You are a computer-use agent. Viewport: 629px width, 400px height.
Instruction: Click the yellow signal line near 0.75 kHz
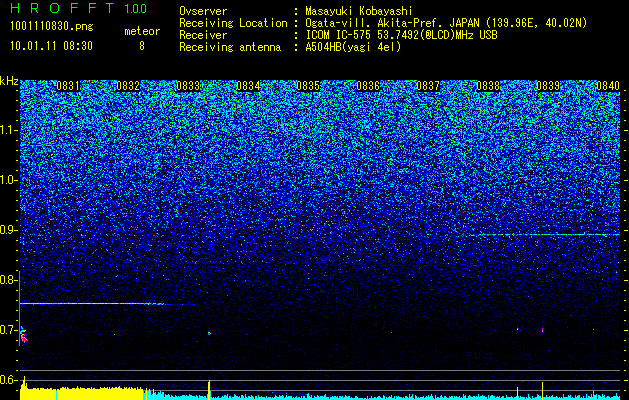92,303
